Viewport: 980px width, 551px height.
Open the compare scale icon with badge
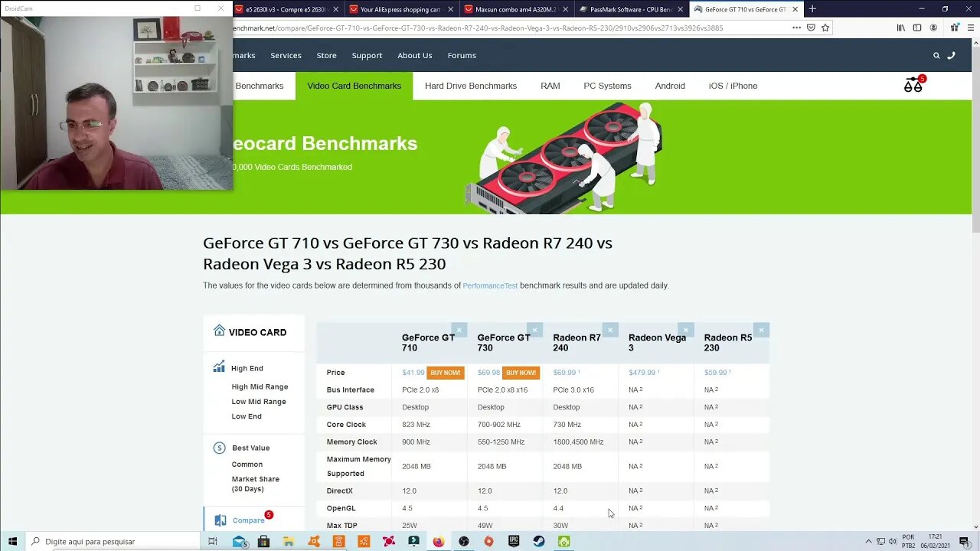coord(913,85)
